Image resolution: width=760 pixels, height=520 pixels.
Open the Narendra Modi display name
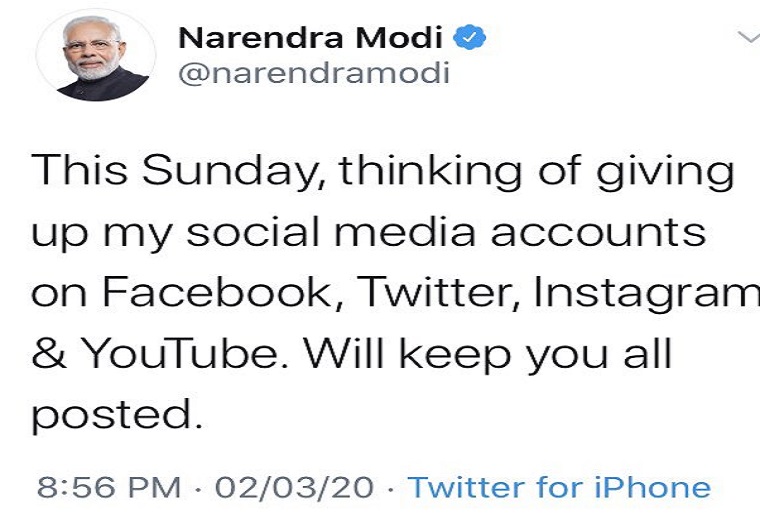click(311, 37)
